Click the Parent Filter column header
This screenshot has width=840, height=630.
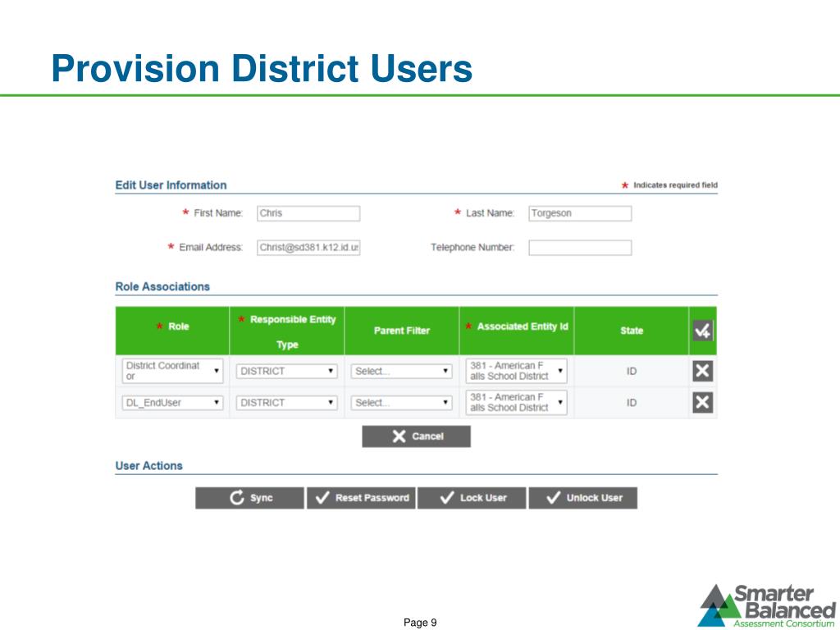(x=402, y=331)
